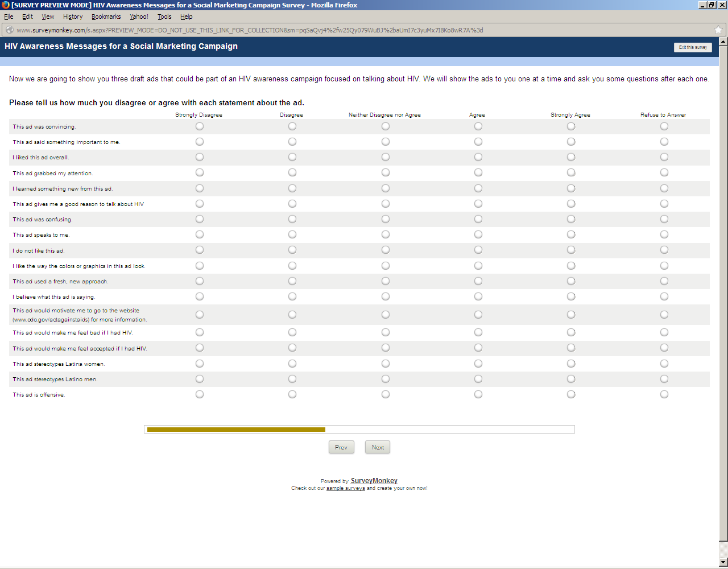Mark Strongly Agree for 'This ad grabbed my attention'
This screenshot has width=728, height=569.
pyautogui.click(x=571, y=172)
